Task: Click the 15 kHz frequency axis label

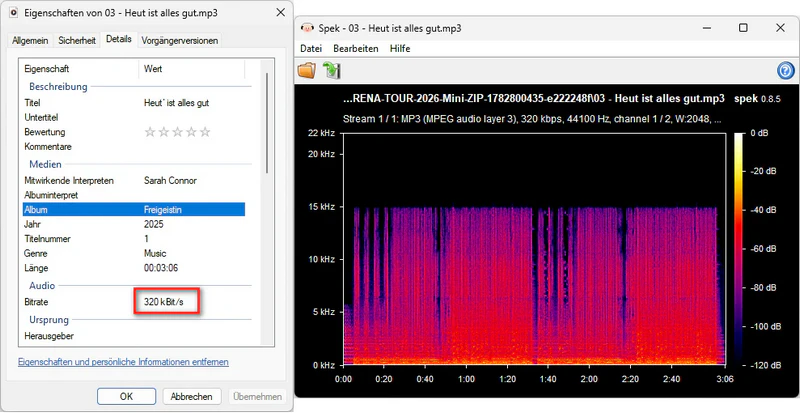Action: pyautogui.click(x=321, y=207)
